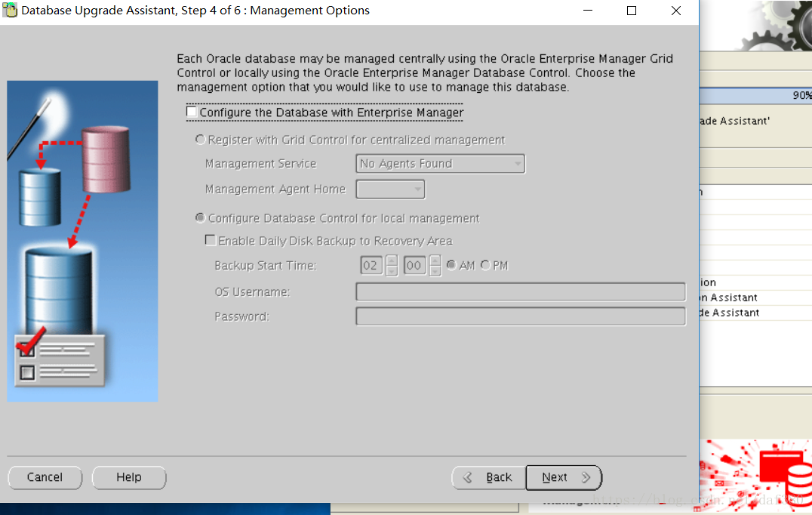Select Register with Grid Control radio button
Image resolution: width=812 pixels, height=515 pixels.
point(200,140)
